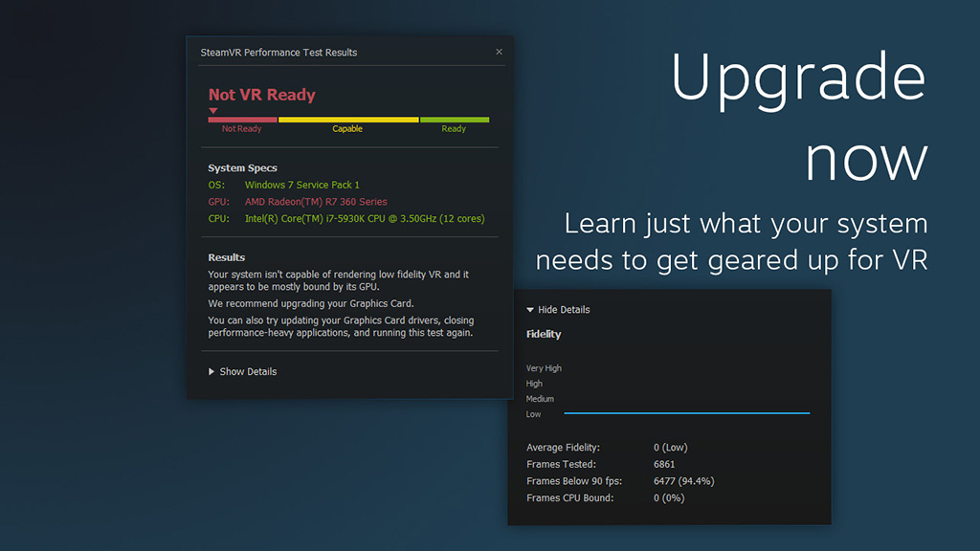
Task: Select the Intel Core i7-5930K CPU text
Action: (x=365, y=219)
